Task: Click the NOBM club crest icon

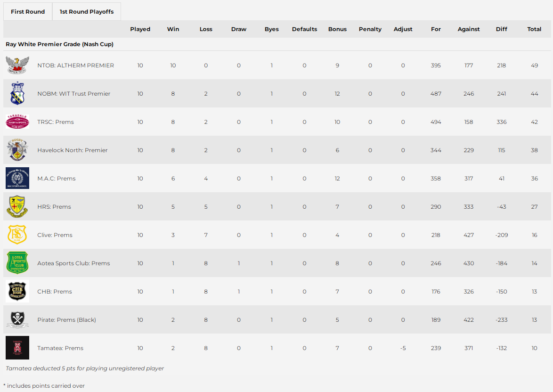Action: point(17,93)
